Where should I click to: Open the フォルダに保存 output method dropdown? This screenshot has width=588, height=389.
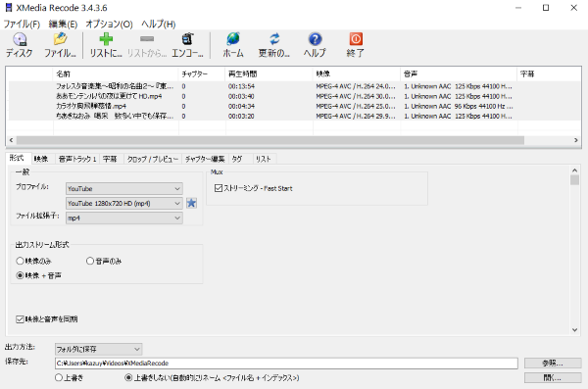click(x=98, y=349)
